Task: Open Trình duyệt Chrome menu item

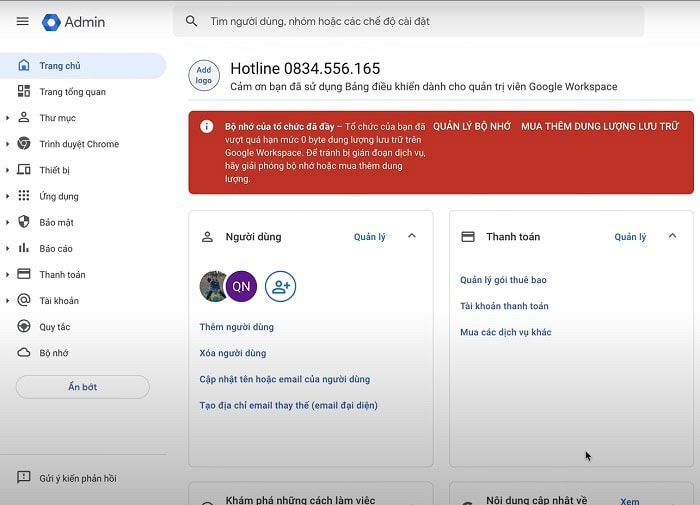Action: 83,144
